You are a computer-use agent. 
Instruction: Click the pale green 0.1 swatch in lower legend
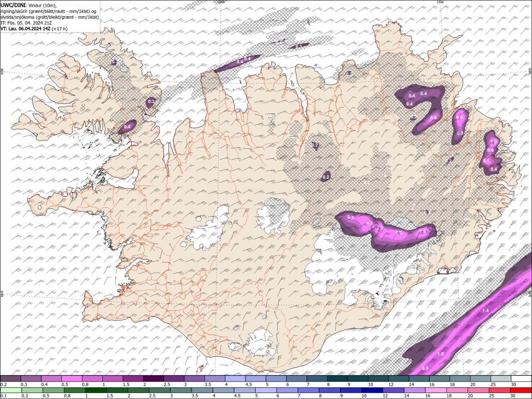coord(11,390)
